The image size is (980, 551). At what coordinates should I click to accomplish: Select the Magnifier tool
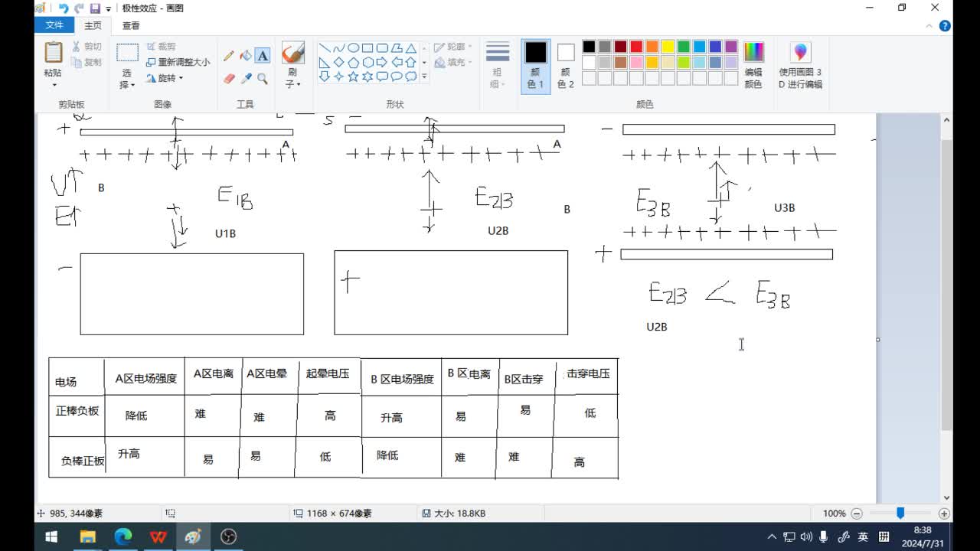(x=263, y=78)
